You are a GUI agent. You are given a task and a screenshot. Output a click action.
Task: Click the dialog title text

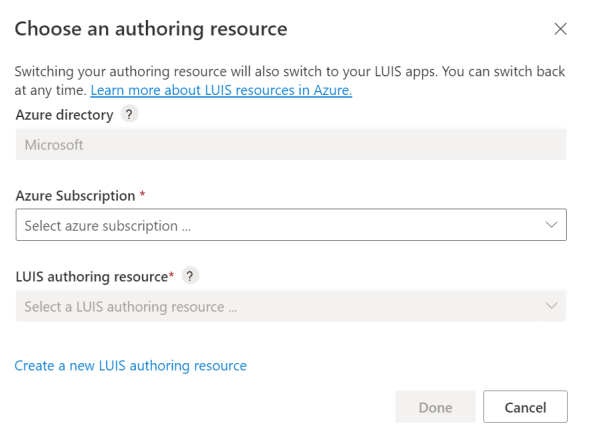point(151,29)
